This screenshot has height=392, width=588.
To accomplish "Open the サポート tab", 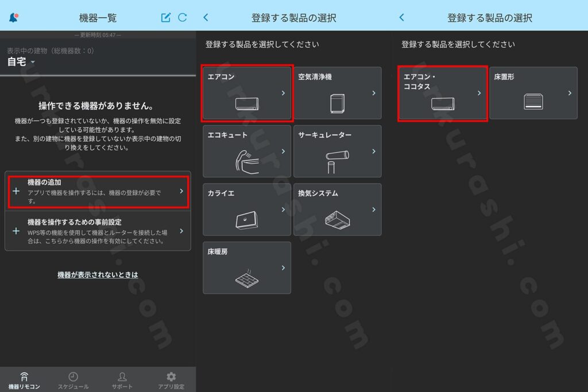I will coord(122,380).
